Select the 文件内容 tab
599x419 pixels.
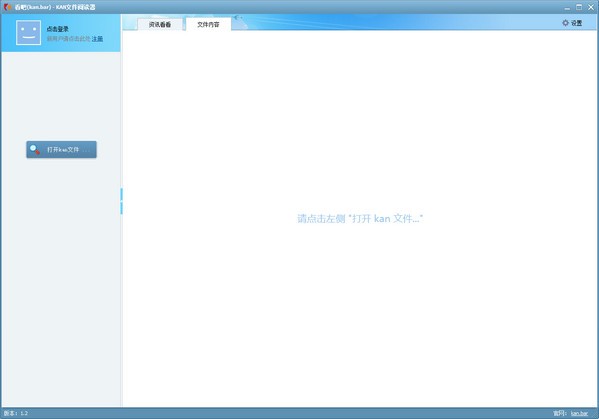point(208,24)
